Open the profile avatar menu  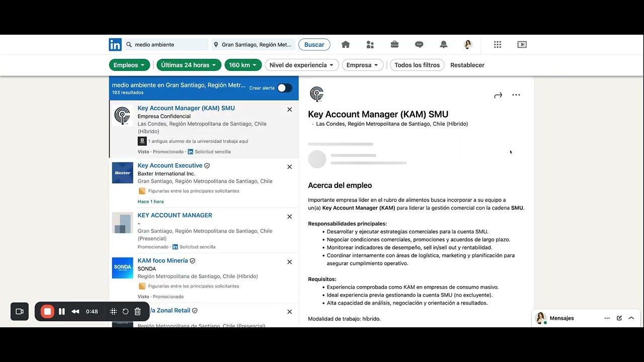click(x=468, y=45)
